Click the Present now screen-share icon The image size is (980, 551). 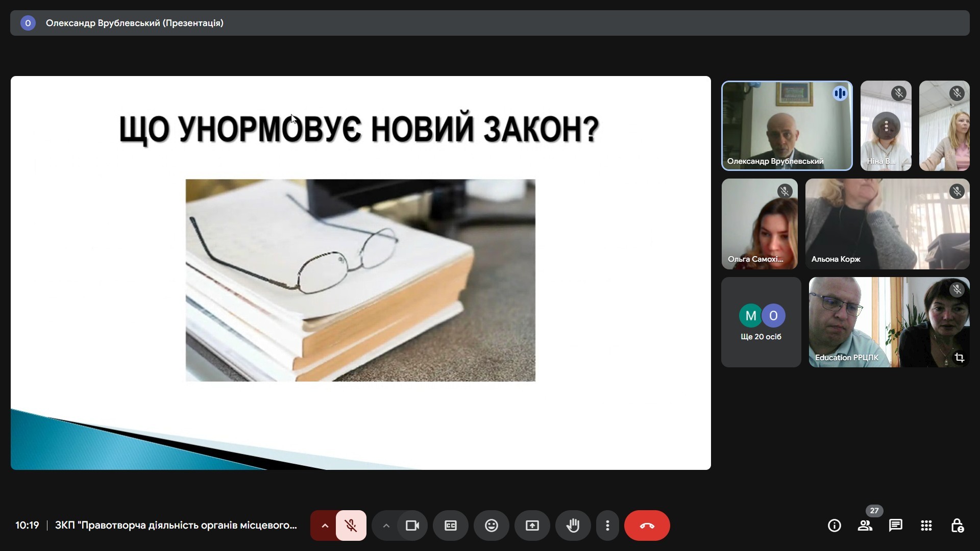tap(532, 525)
